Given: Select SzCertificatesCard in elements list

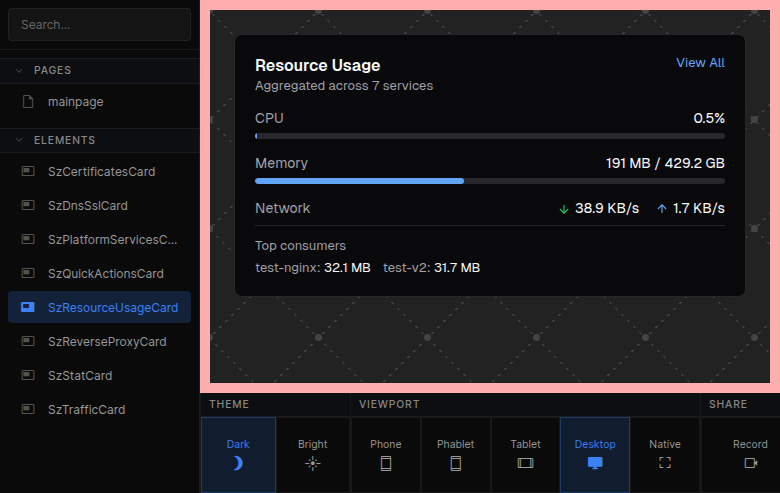Looking at the screenshot, I should 101,171.
